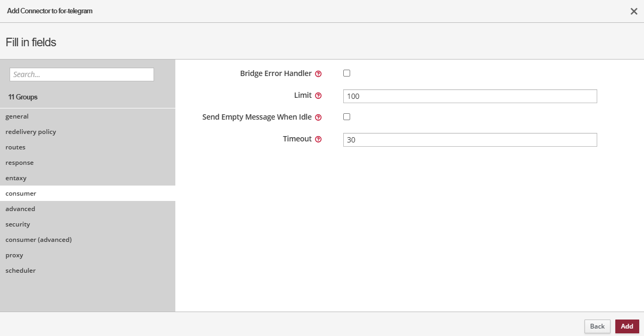Click help icon next to Bridge Error Handler
The width and height of the screenshot is (644, 336).
[318, 74]
